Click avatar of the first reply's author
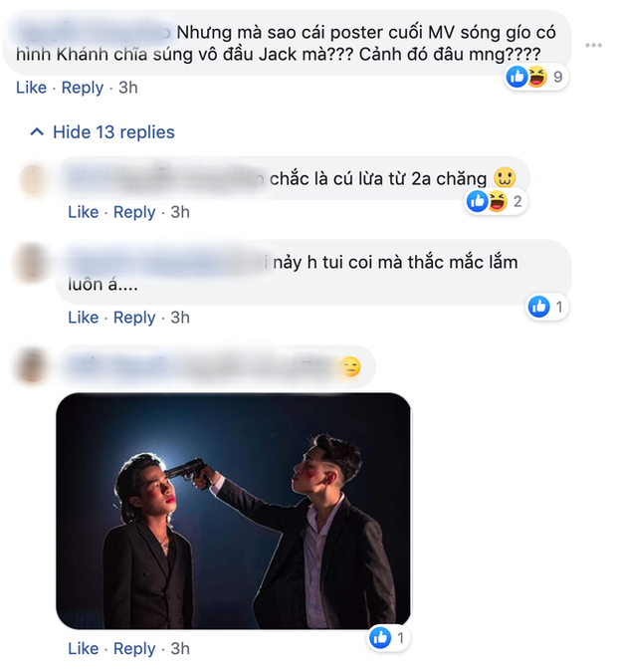Screen dimensions: 617x672 tap(34, 180)
